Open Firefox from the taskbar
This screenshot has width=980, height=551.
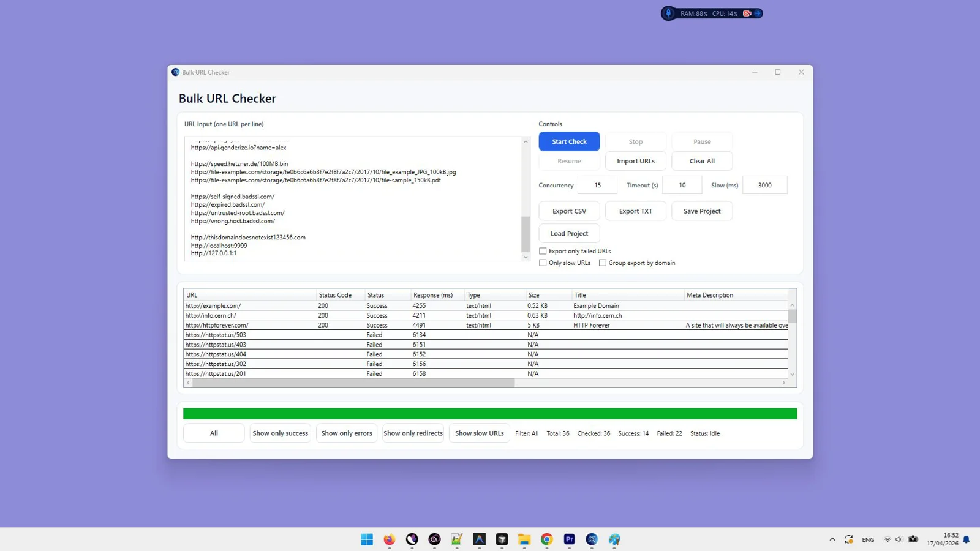390,539
